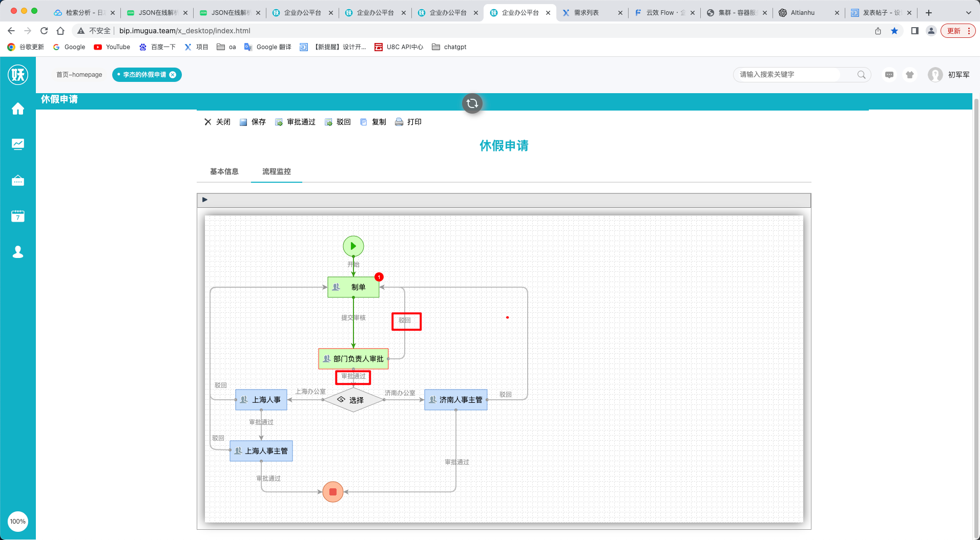
Task: Click the 复制 toolbar button
Action: (x=373, y=122)
